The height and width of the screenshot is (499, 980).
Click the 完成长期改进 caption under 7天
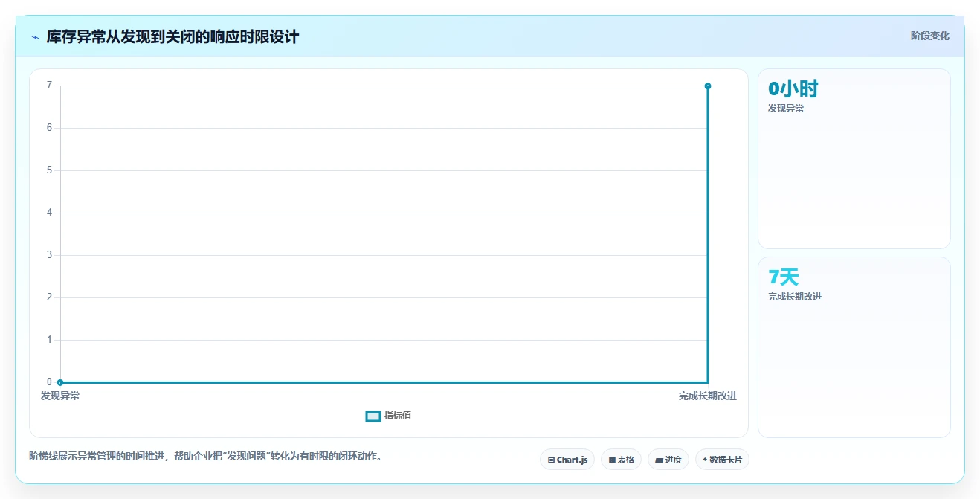pos(795,297)
